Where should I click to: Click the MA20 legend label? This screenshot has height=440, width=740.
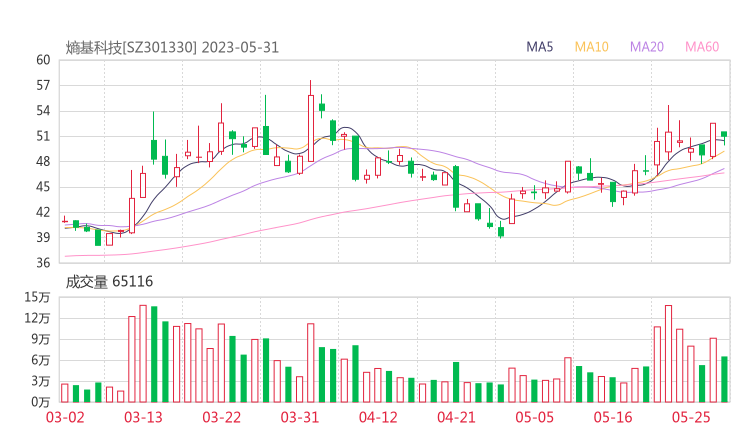[x=647, y=47]
